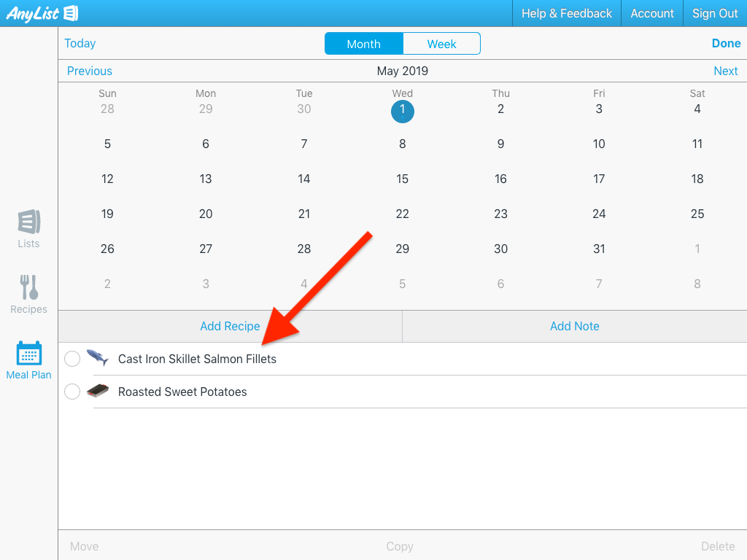
Task: Click the Roasted Sweet Potatoes recipe thumbnail
Action: pyautogui.click(x=97, y=391)
